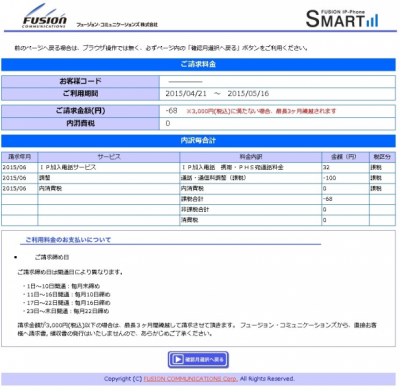Click the 内訳毎合計 blue header bar
Screen dimensions: 400x389
pyautogui.click(x=198, y=141)
